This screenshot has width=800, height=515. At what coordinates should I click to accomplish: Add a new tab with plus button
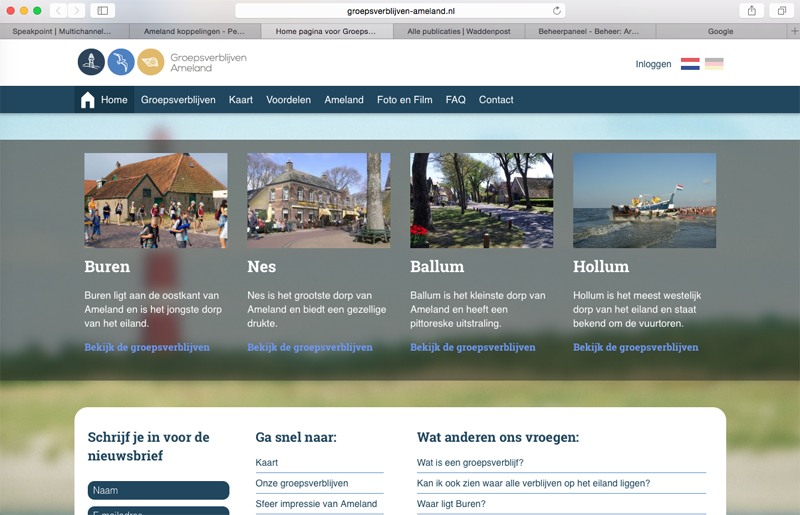[794, 31]
